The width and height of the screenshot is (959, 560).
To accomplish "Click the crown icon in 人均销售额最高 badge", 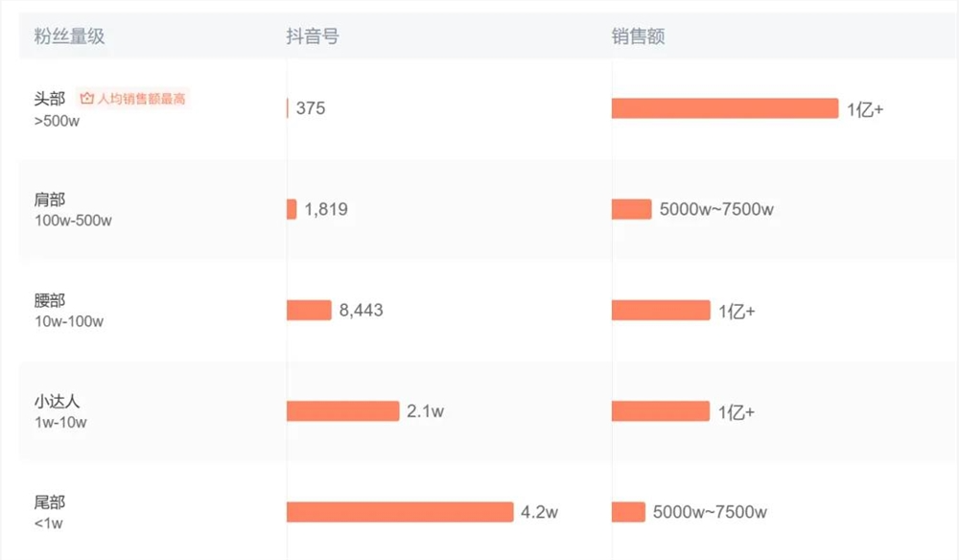I will tap(87, 99).
